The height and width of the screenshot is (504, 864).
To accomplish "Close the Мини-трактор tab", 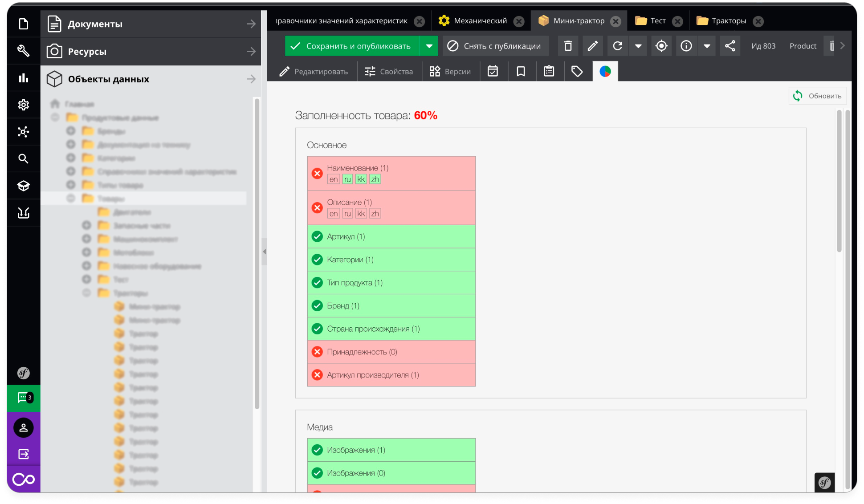I will pyautogui.click(x=616, y=21).
